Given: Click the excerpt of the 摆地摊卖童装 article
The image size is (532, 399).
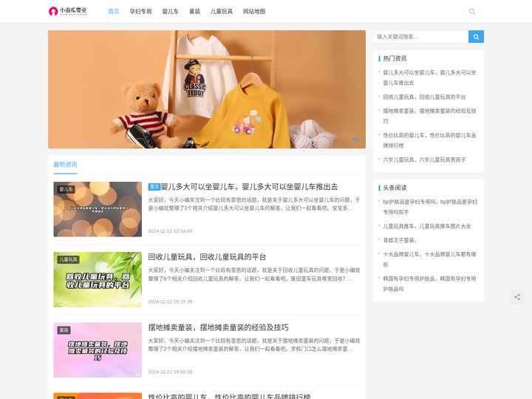Looking at the screenshot, I should click(253, 345).
